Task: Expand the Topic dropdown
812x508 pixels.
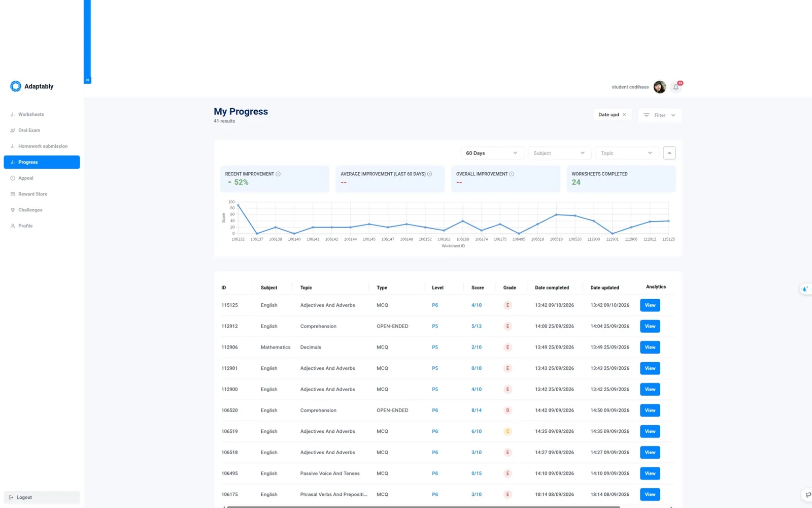Action: (x=627, y=153)
